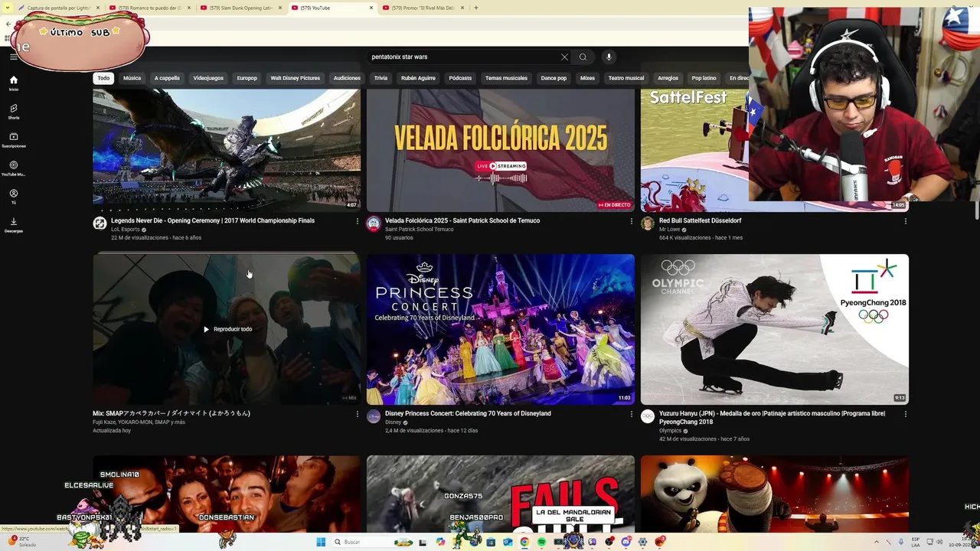Open YouTube Inicio from the sidebar
This screenshot has height=551, width=980.
pyautogui.click(x=13, y=83)
